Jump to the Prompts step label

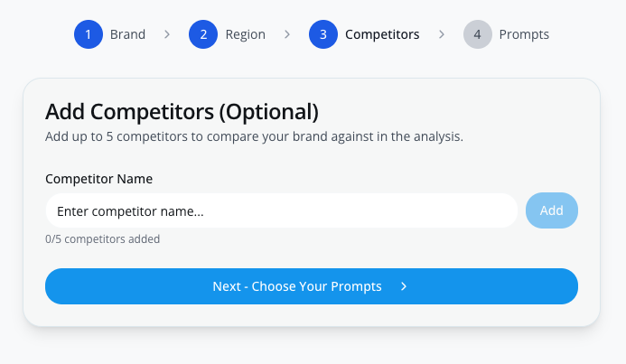tap(524, 35)
